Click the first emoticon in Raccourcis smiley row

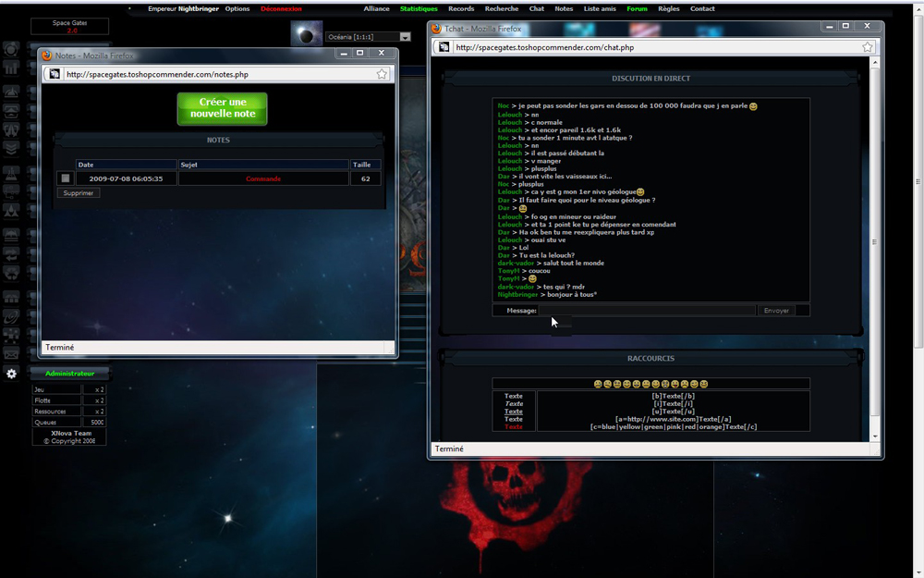(598, 384)
